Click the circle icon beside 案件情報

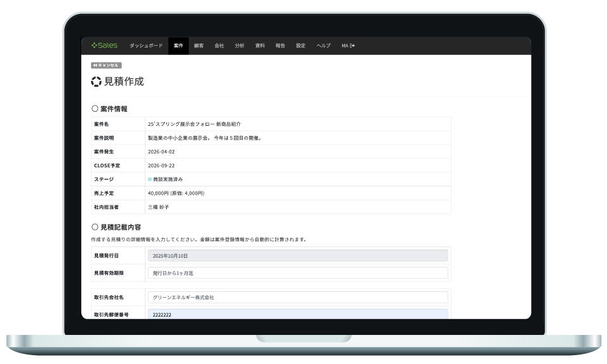click(x=95, y=109)
